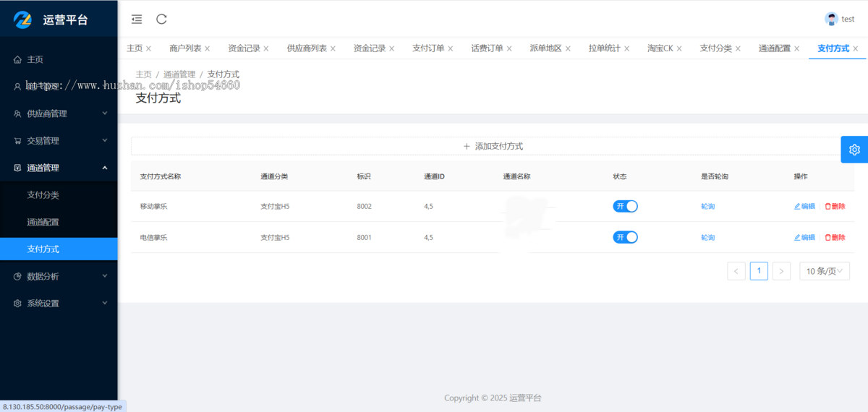The height and width of the screenshot is (412, 868).
Task: Close the 主页 tab
Action: coord(148,48)
